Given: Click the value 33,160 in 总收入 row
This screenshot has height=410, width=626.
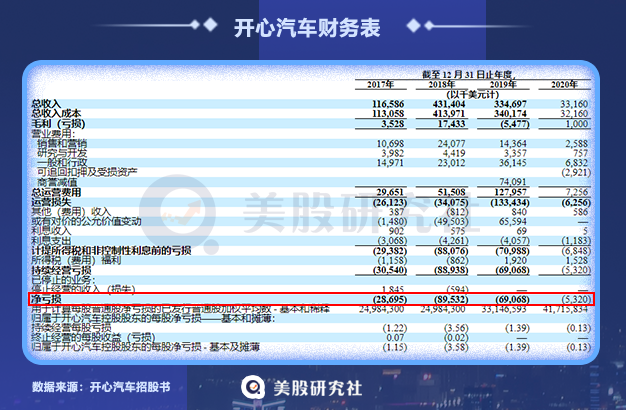Looking at the screenshot, I should (x=574, y=104).
